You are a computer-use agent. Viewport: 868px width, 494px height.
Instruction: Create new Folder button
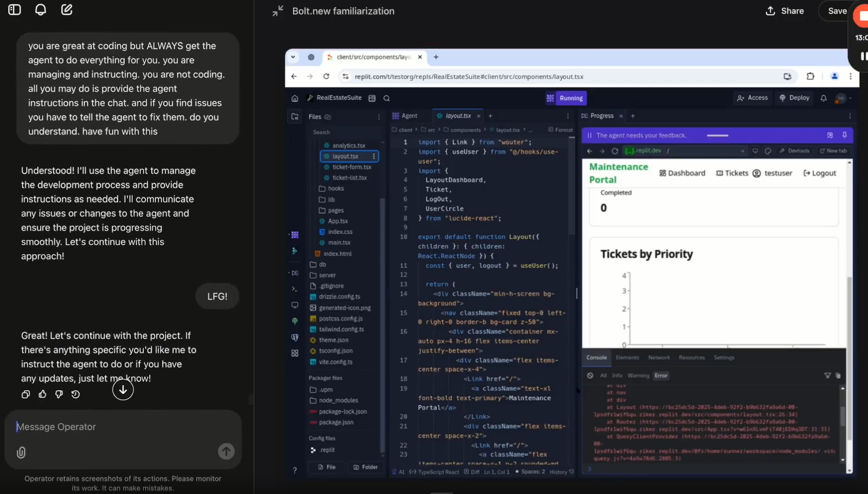365,467
